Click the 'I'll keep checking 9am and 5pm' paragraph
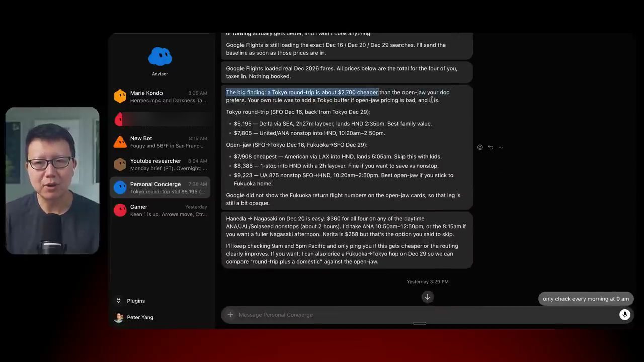This screenshot has width=644, height=362. (342, 254)
